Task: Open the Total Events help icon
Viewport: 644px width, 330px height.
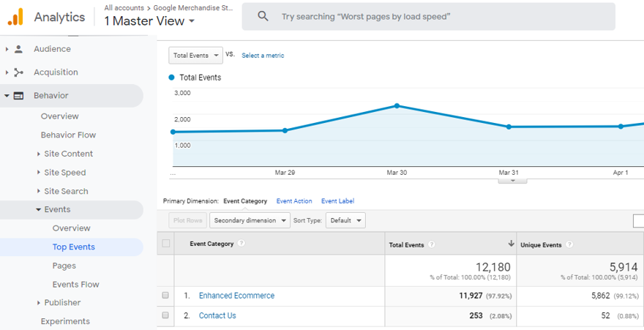Action: tap(432, 244)
